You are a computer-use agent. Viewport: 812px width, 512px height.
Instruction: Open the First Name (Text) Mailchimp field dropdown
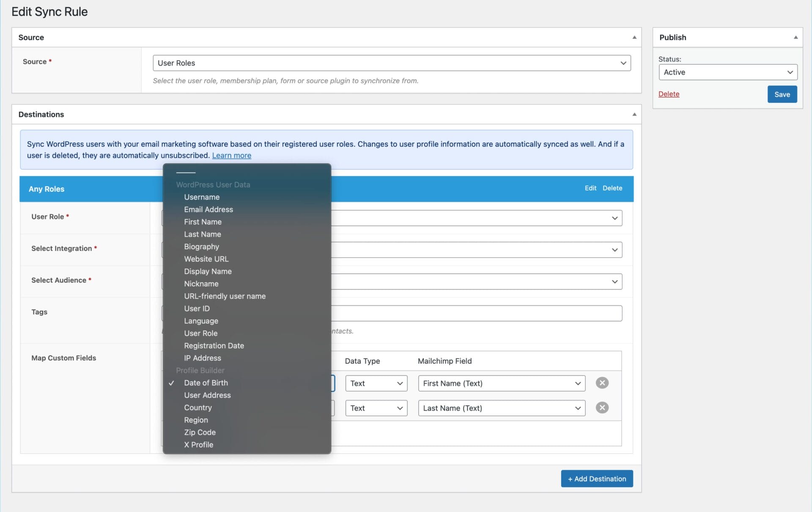[502, 383]
